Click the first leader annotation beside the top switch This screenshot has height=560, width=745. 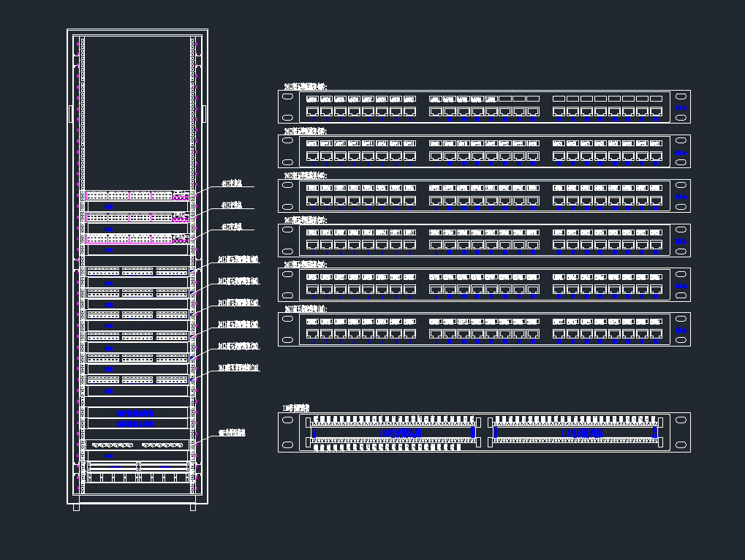tap(232, 184)
